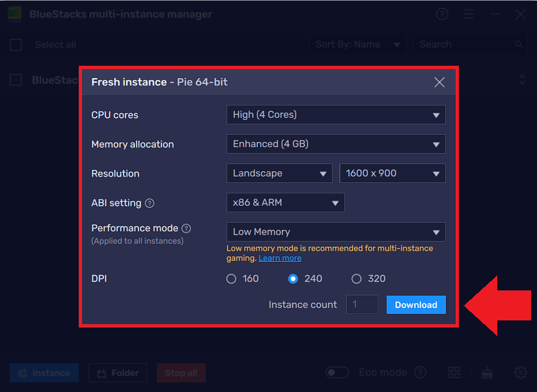Click the search magnifier icon
Image resolution: width=537 pixels, height=392 pixels.
[x=519, y=44]
